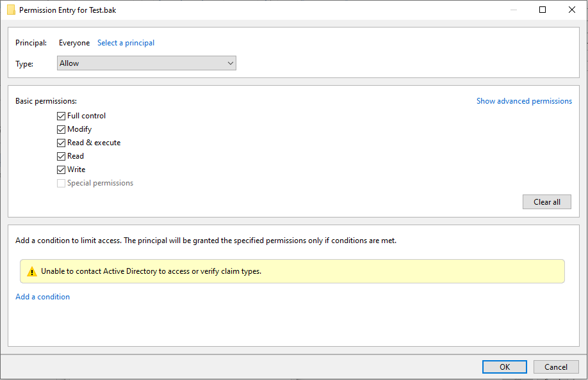The image size is (588, 380).
Task: Click the folder icon in the title bar
Action: click(x=11, y=10)
